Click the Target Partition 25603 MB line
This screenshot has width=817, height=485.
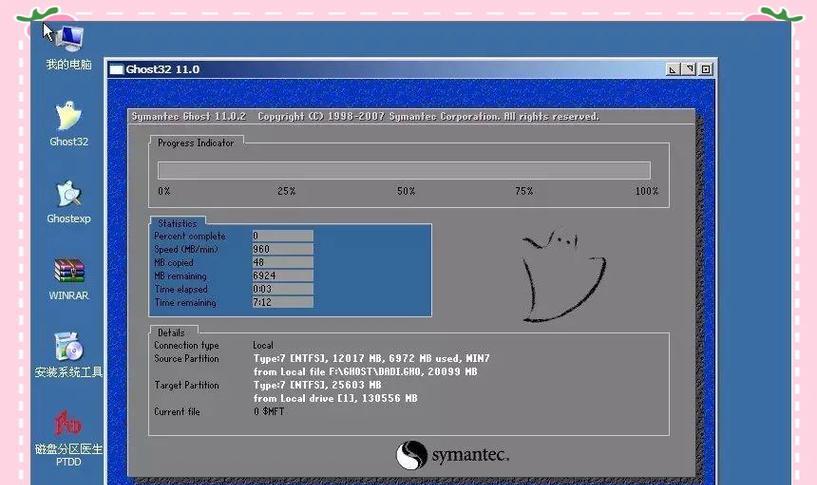tap(317, 385)
